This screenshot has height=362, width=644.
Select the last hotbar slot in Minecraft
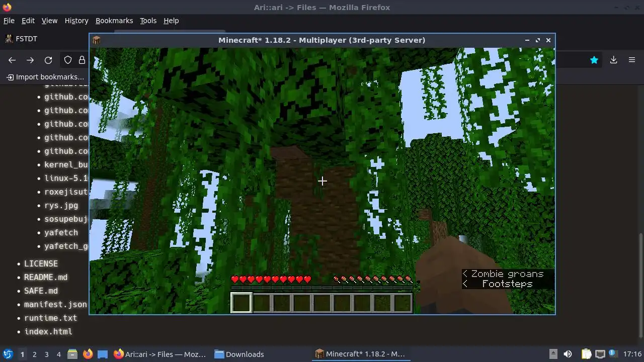pos(403,303)
